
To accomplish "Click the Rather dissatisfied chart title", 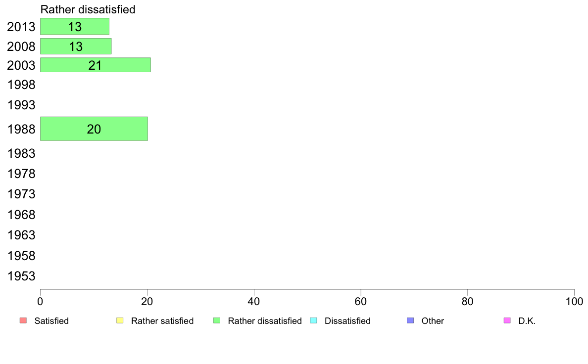I will click(88, 9).
